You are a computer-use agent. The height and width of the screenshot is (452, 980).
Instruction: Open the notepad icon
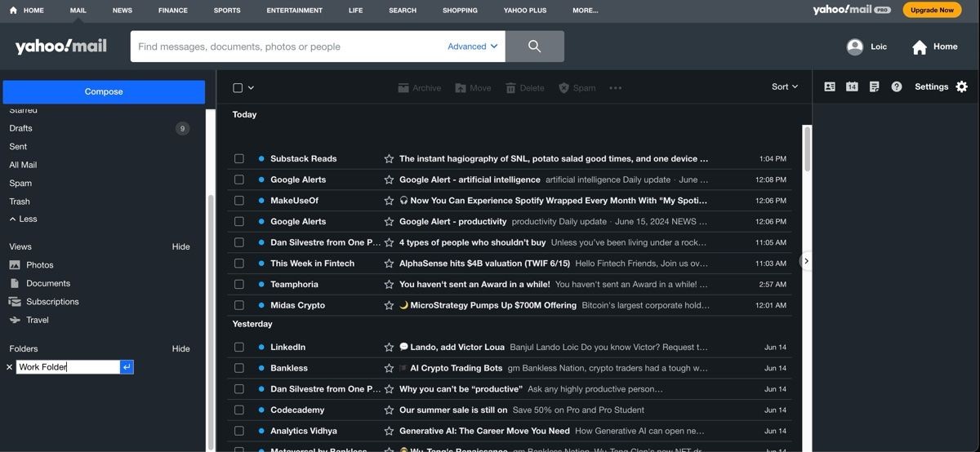pyautogui.click(x=874, y=86)
